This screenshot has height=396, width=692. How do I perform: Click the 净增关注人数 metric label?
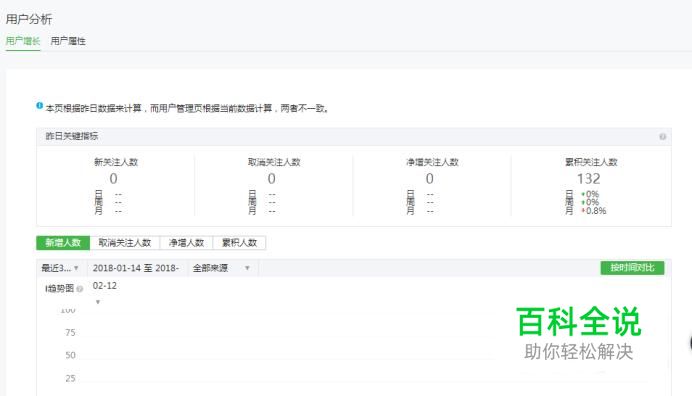432,162
